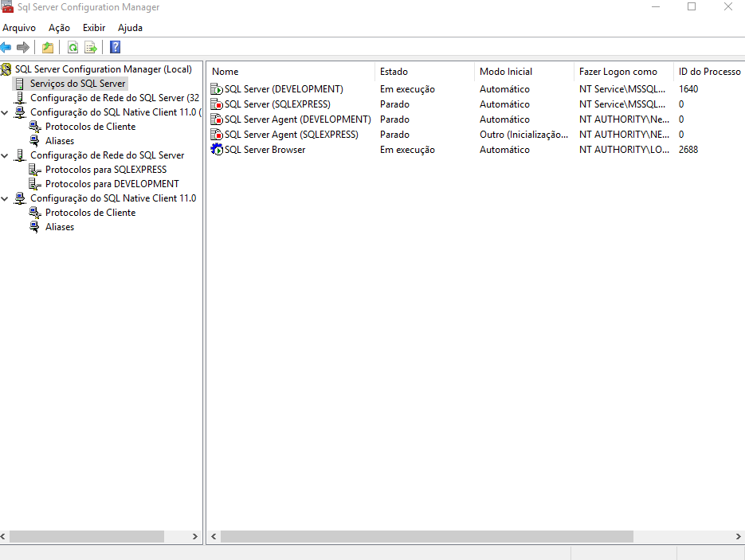Collapse the first Configuração do SQL Native Client node
Screen dimensions: 745x560
point(5,112)
